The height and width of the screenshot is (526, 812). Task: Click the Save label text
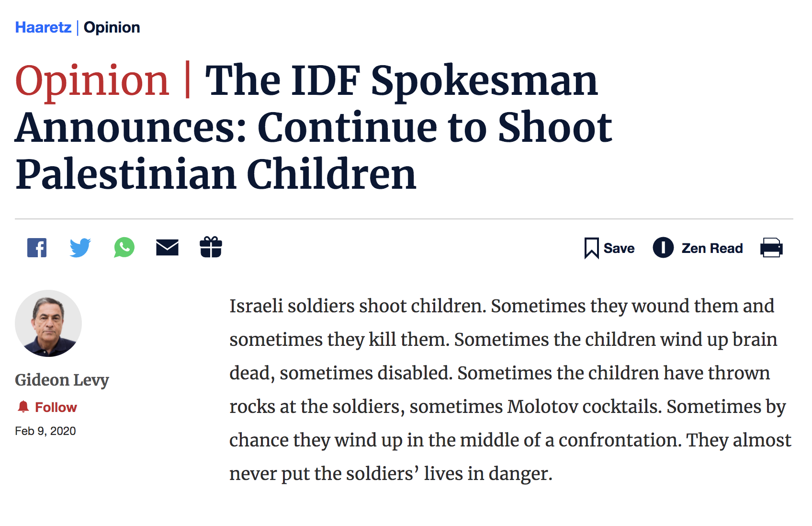pyautogui.click(x=619, y=248)
